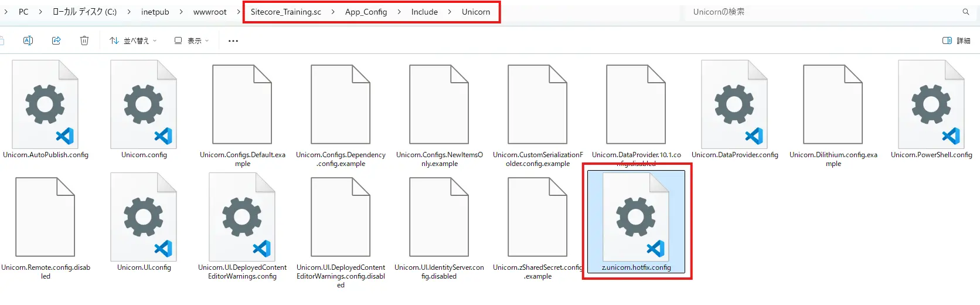Select the Unicorn.AutoPublish.config file icon
Viewport: 980px width, 305px height.
tap(45, 106)
